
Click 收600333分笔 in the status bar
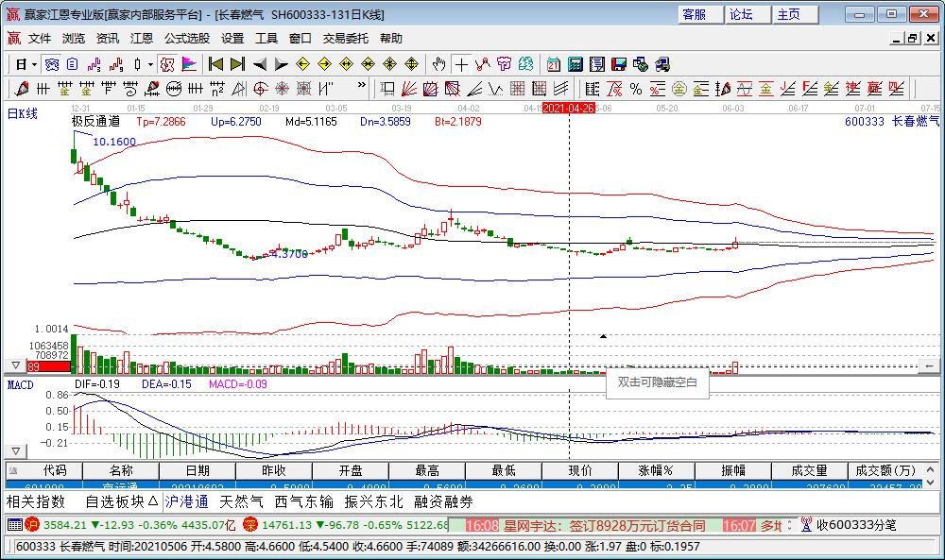(x=856, y=525)
